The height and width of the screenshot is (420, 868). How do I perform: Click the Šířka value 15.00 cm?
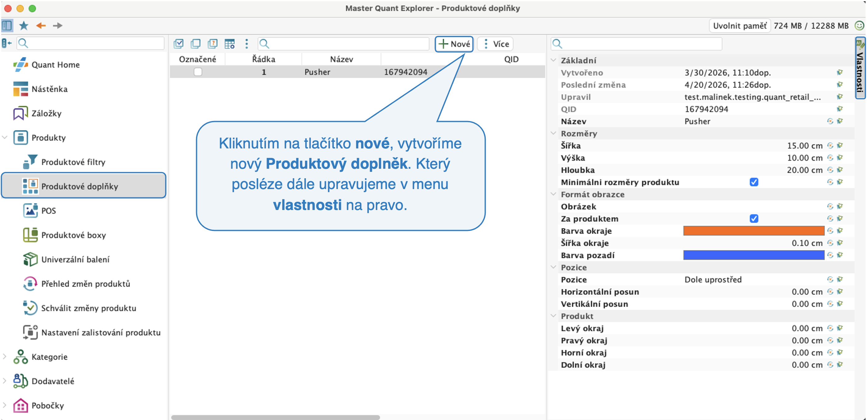[x=805, y=146]
